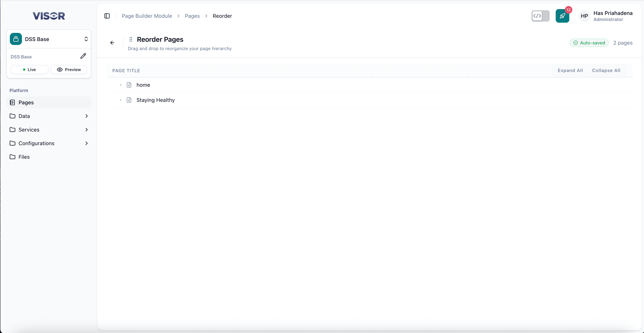Toggle the Live status button
The image size is (644, 333).
click(x=29, y=69)
